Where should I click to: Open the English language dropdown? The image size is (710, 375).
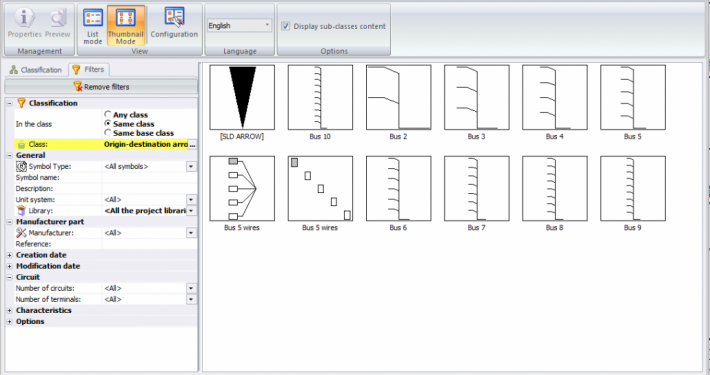pyautogui.click(x=239, y=25)
